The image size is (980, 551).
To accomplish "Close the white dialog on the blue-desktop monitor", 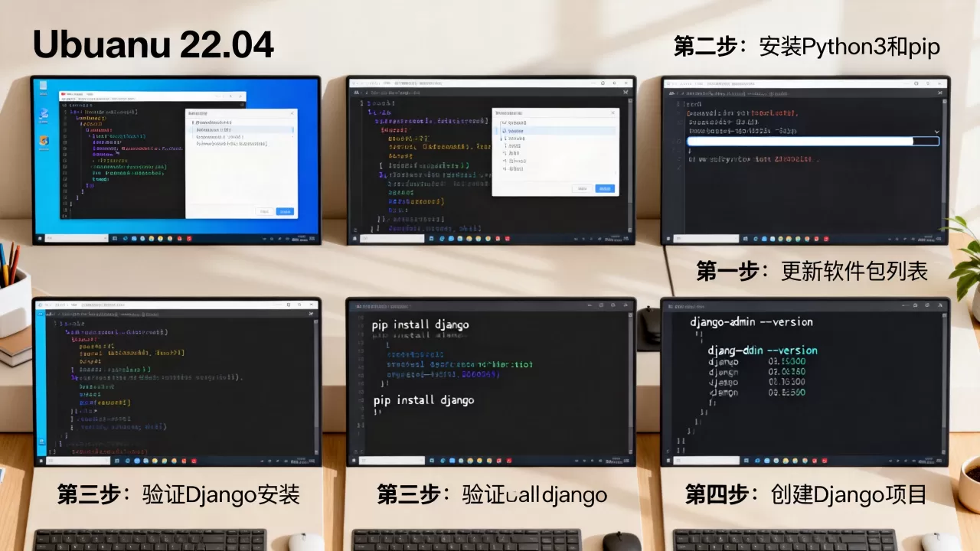I will coord(292,113).
